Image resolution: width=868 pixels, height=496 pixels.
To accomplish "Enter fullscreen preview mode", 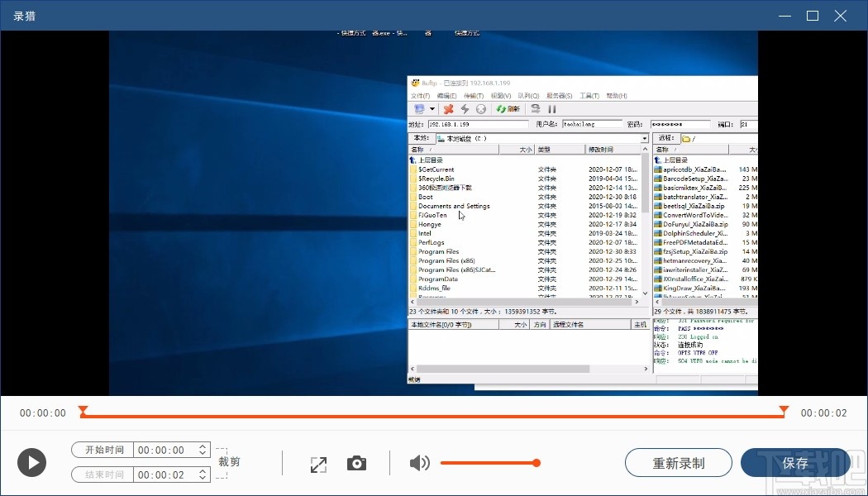I will (318, 464).
